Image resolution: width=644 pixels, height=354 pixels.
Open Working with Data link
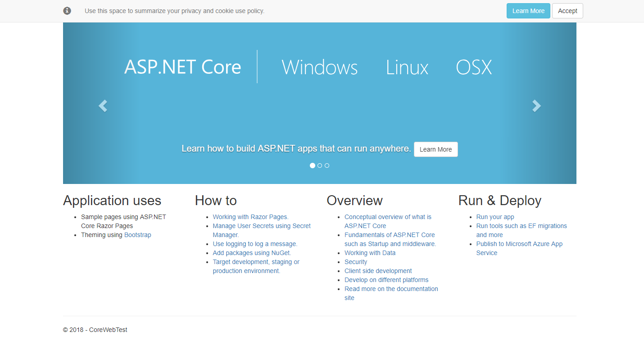pos(370,253)
